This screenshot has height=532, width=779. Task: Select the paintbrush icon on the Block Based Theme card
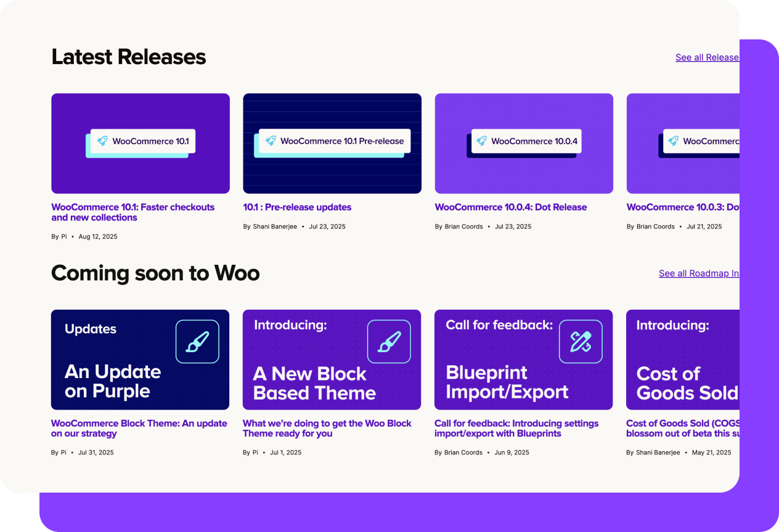point(389,341)
